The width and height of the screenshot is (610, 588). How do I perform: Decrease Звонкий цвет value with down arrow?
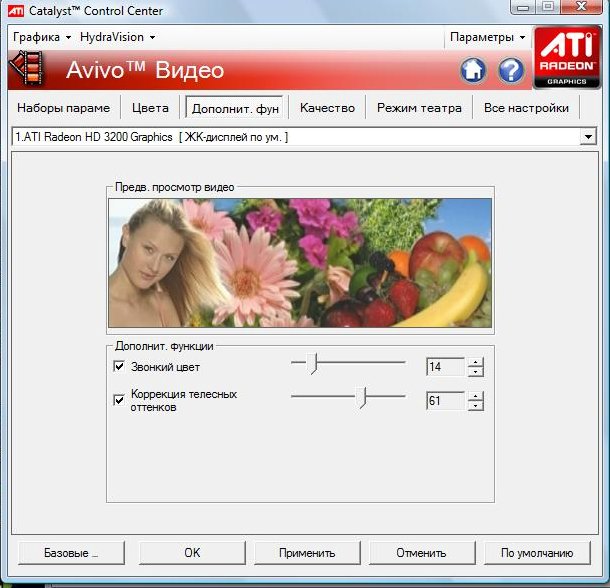pyautogui.click(x=475, y=372)
